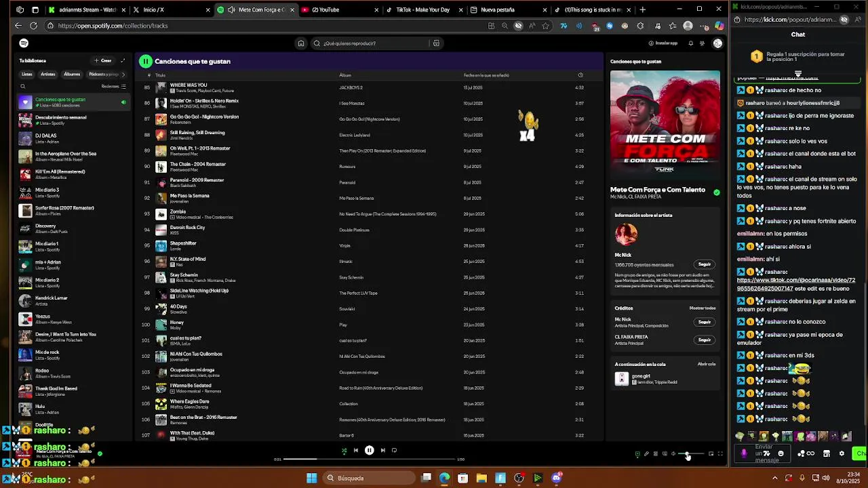Switch to the Nueva pestaña browser tab
Image resolution: width=868 pixels, height=488 pixels.
pyautogui.click(x=507, y=9)
